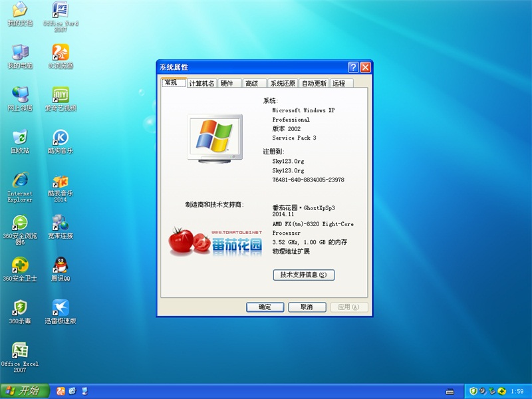Viewport: 532px width, 399px height.
Task: Open the 迅雷极速版 desktop icon
Action: (x=61, y=308)
